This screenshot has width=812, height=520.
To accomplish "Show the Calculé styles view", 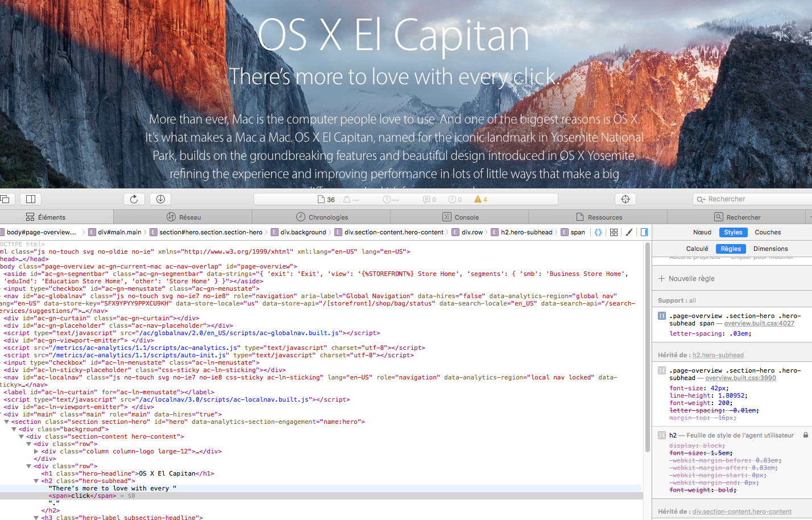I will point(697,249).
